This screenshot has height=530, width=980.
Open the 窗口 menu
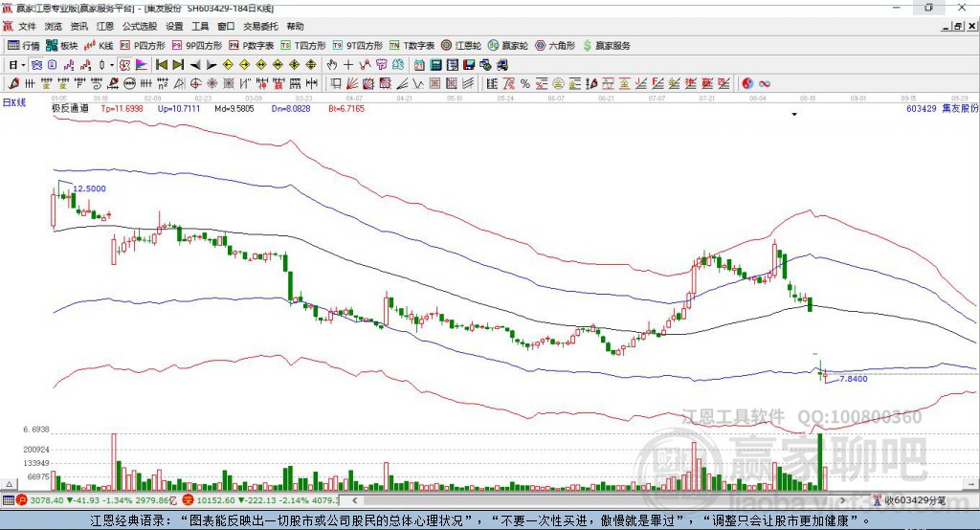[226, 26]
